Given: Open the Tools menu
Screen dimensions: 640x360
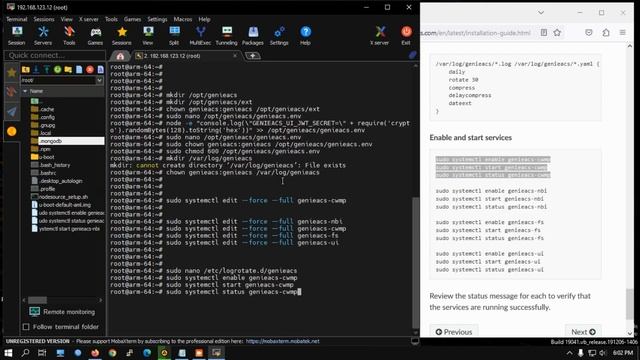Looking at the screenshot, I should click(x=111, y=19).
